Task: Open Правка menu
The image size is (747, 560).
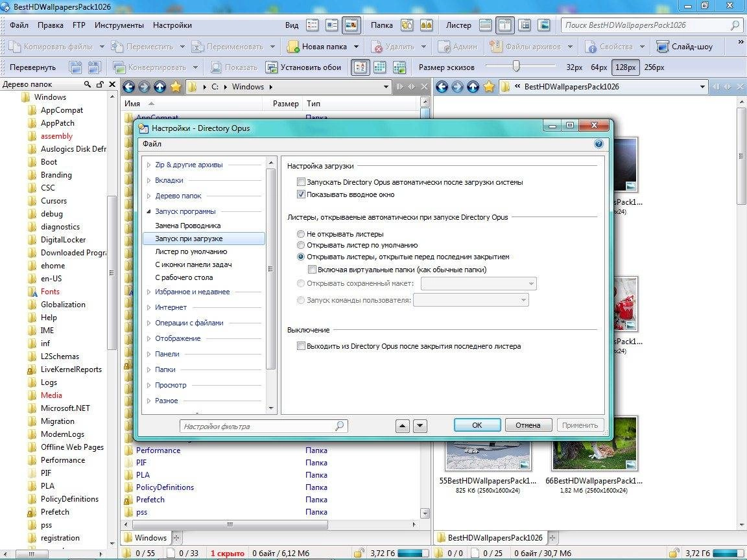Action: click(x=50, y=25)
